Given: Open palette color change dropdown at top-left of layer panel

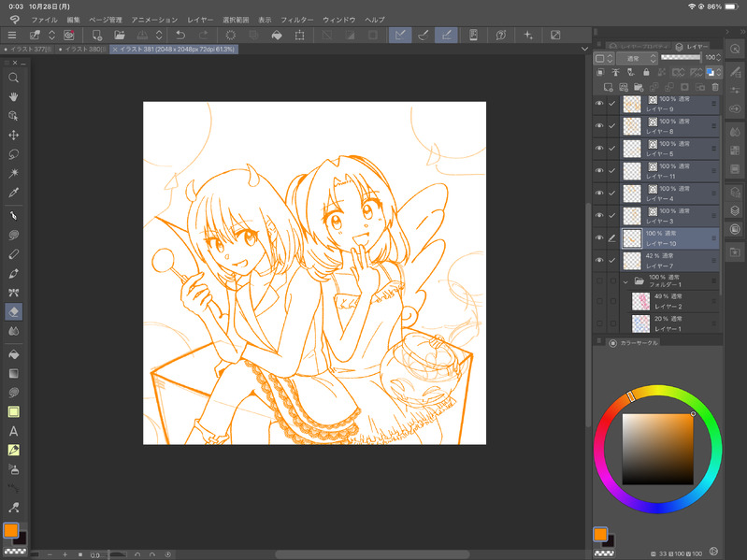Looking at the screenshot, I should [604, 58].
